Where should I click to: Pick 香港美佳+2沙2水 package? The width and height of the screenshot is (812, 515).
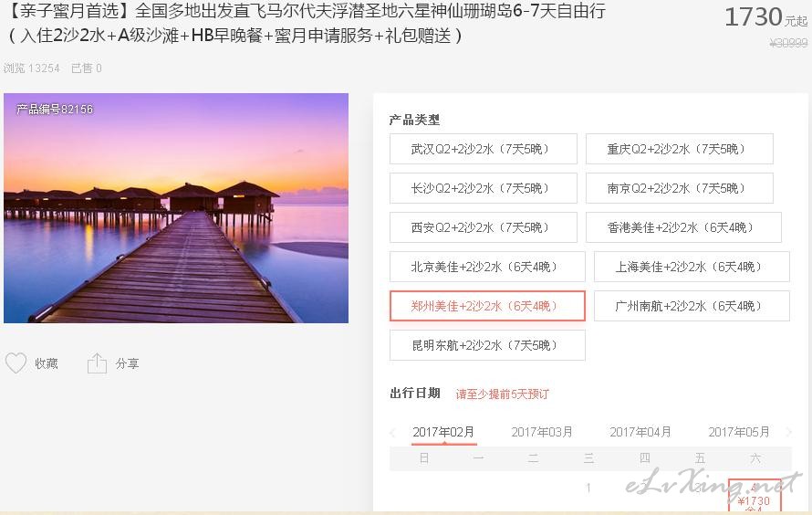point(683,227)
